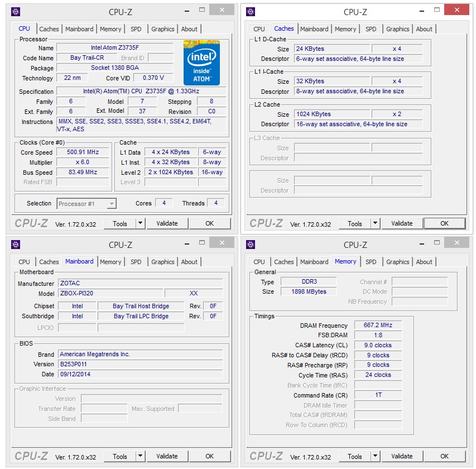The image size is (476, 469).
Task: Click the CPU-Z title bar icon in the Mainboard window
Action: 16,245
